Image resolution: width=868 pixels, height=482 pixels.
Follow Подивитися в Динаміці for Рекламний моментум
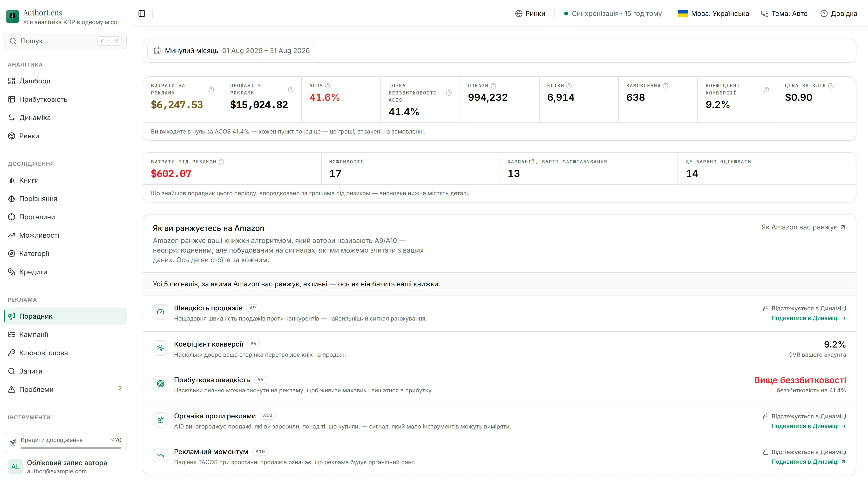pos(808,462)
